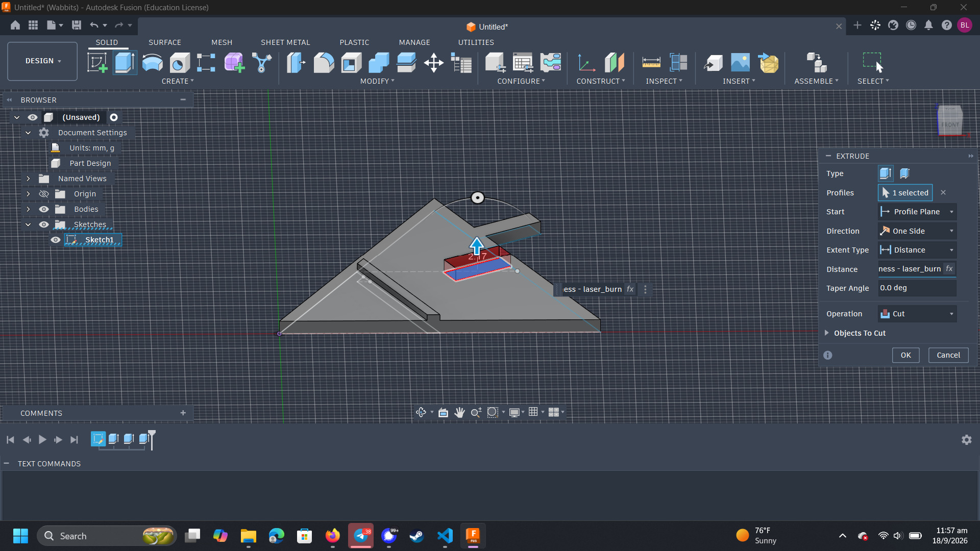
Task: Activate the Move/Copy tool
Action: 433,63
